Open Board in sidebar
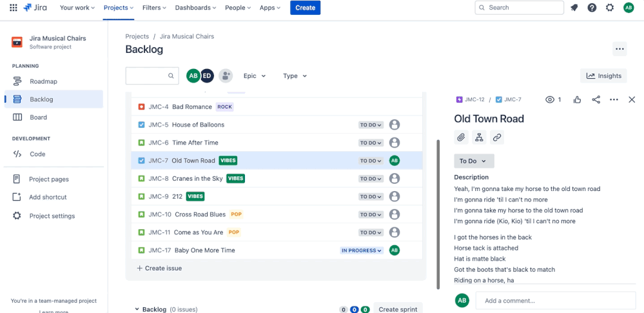Image resolution: width=644 pixels, height=313 pixels. [x=54, y=117]
